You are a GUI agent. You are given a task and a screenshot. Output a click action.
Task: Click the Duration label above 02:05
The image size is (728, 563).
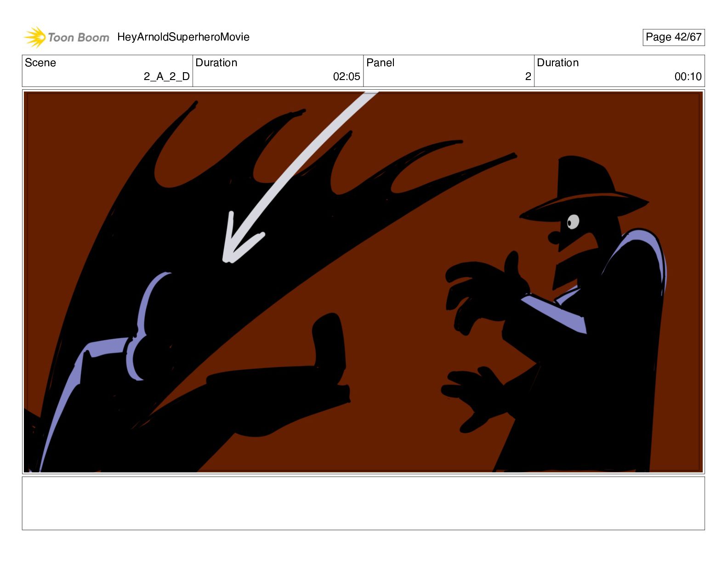(216, 63)
